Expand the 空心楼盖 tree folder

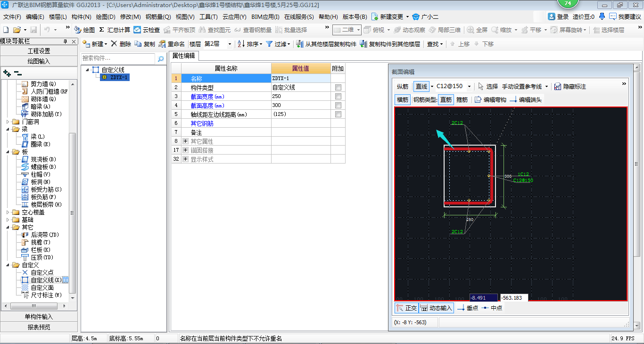coord(8,212)
